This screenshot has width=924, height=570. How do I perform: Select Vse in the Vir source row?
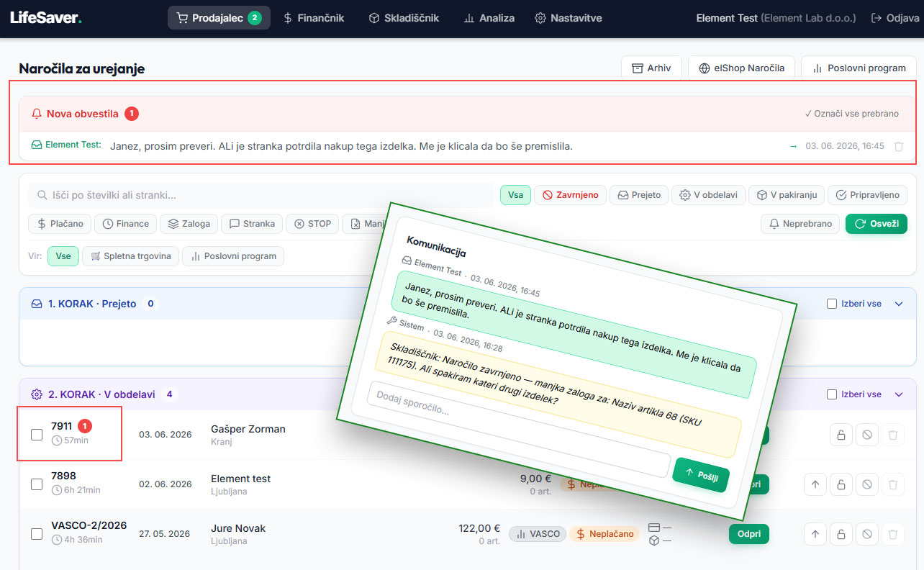63,256
